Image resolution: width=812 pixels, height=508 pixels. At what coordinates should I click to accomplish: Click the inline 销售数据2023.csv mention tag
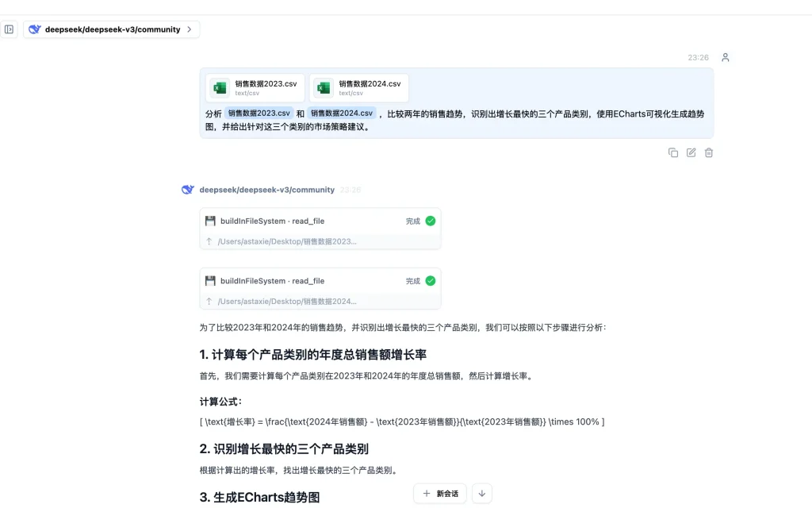point(259,114)
